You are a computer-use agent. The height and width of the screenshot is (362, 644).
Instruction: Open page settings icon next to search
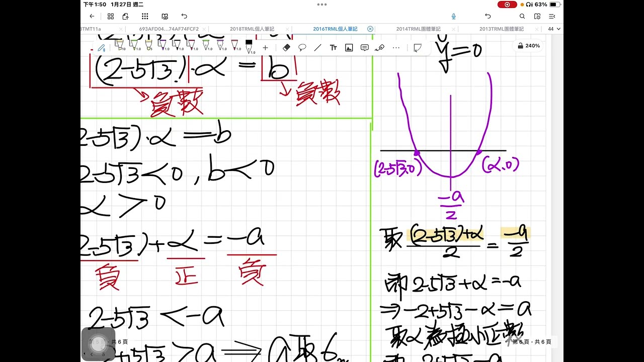[537, 16]
